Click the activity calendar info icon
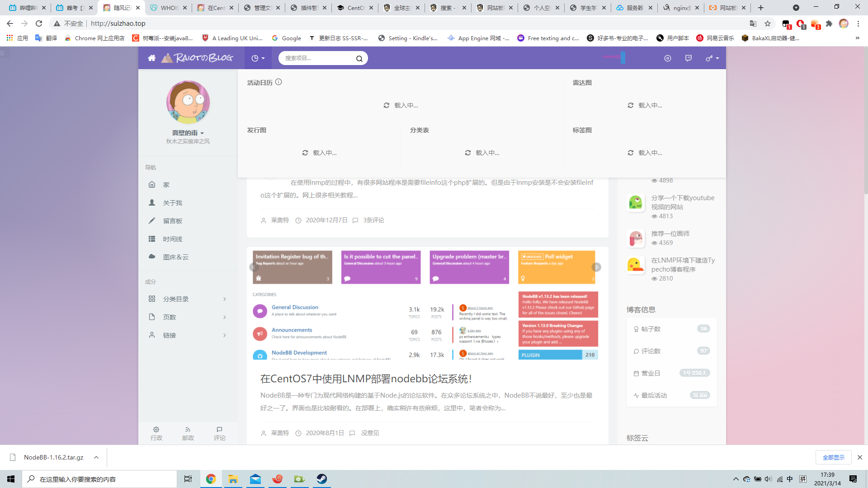Viewport: 868px width, 488px height. pos(278,82)
